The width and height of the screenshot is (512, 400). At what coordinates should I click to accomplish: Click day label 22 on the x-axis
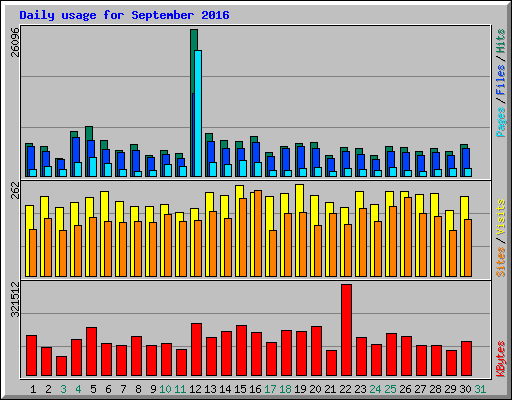[x=345, y=389]
